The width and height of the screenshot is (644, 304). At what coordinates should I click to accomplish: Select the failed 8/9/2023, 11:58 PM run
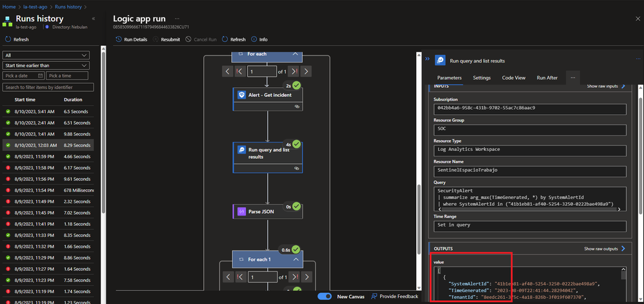(x=48, y=168)
